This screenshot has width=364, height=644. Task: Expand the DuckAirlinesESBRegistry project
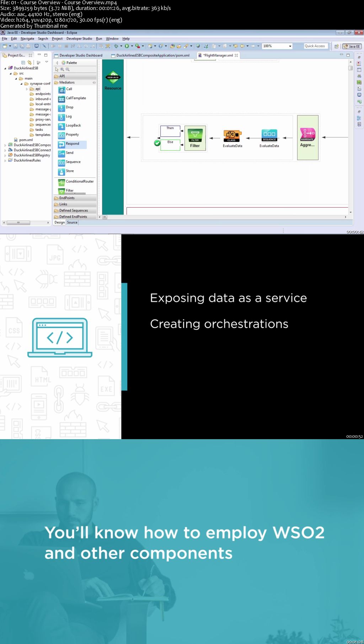[x=5, y=155]
